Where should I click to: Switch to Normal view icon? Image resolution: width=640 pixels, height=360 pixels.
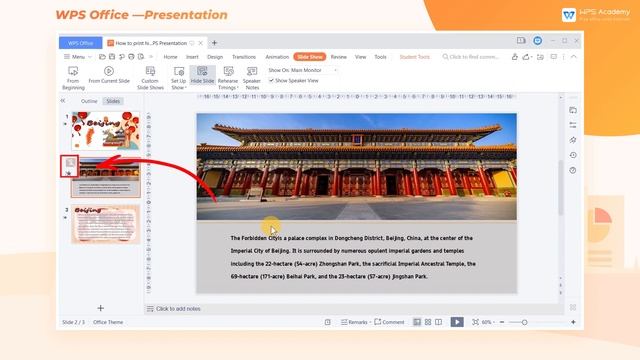(x=417, y=322)
